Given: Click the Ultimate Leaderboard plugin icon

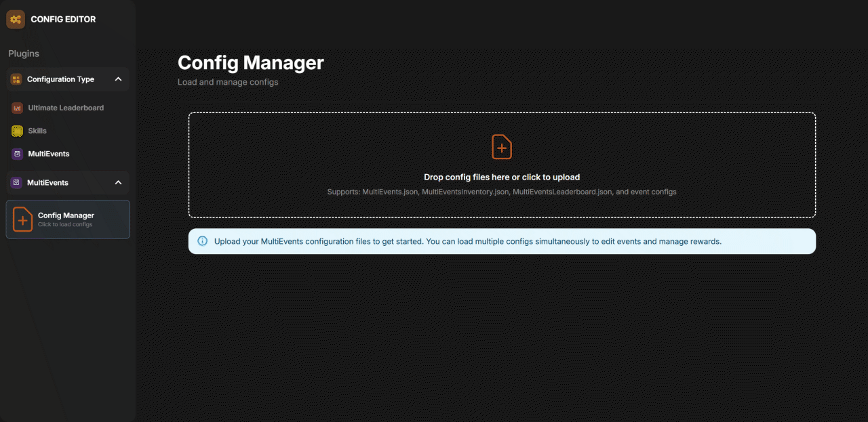Looking at the screenshot, I should (18, 108).
